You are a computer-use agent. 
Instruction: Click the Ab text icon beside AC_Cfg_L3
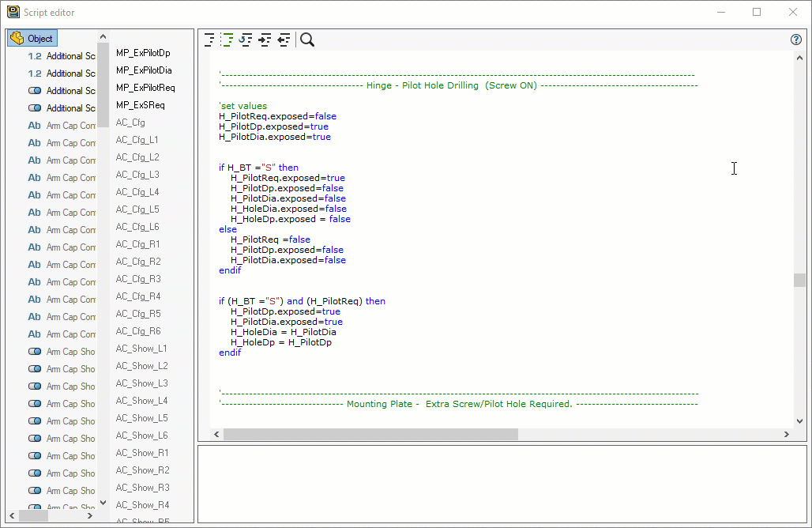click(34, 178)
